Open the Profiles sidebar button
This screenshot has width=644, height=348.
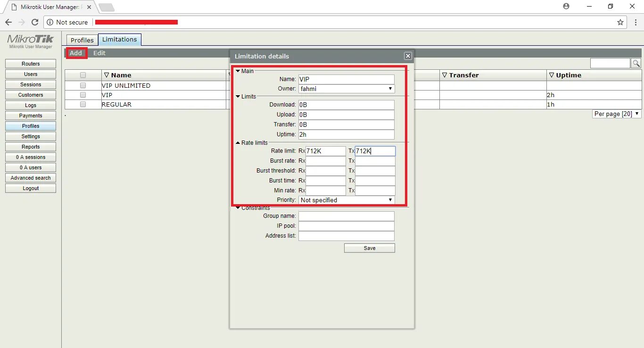pyautogui.click(x=31, y=126)
